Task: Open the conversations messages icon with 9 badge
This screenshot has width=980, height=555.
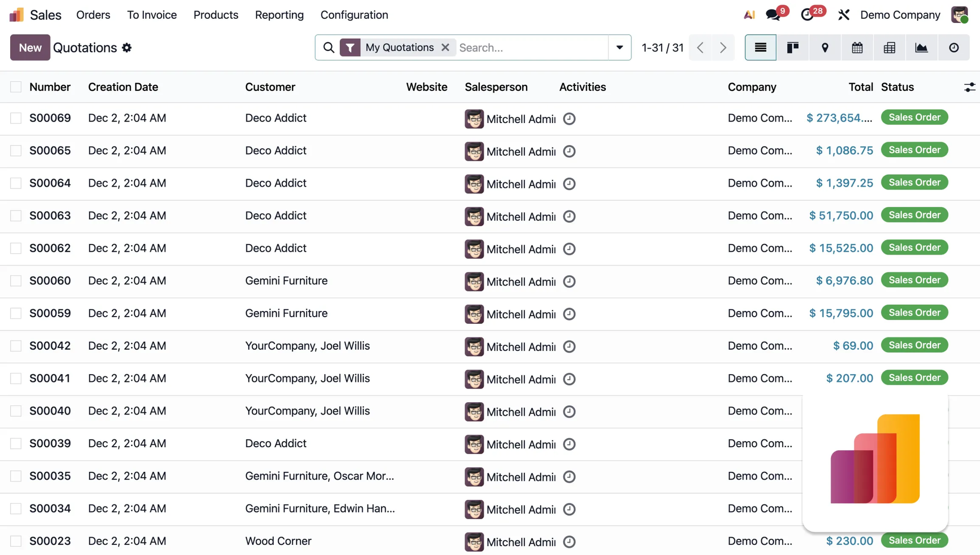Action: [773, 15]
